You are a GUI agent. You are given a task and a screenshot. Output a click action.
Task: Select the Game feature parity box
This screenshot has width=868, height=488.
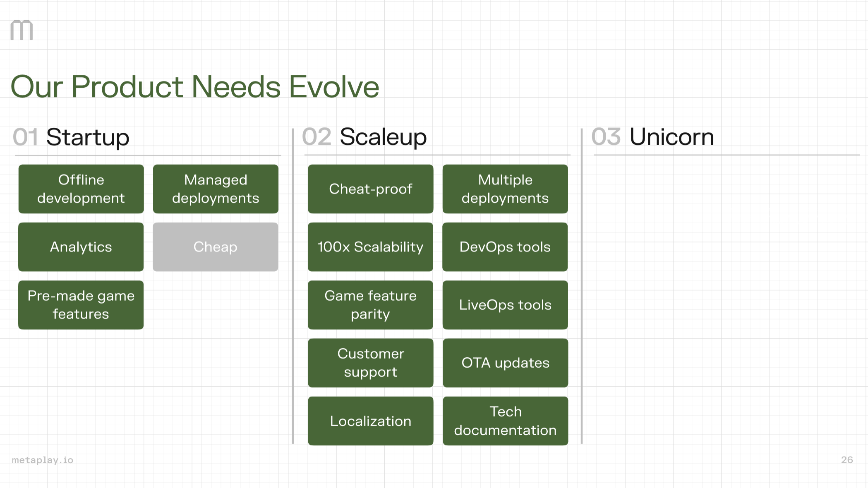(370, 305)
